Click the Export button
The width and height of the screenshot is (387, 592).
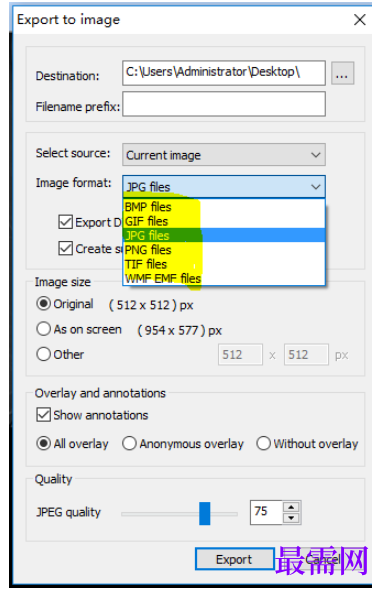coord(234,559)
